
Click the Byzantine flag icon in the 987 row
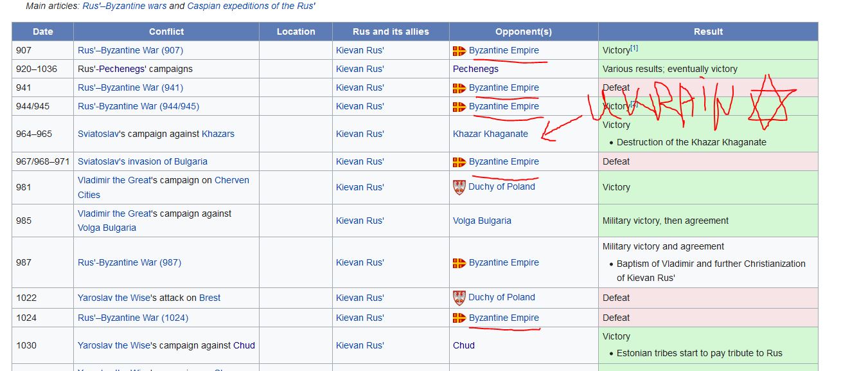pos(459,263)
